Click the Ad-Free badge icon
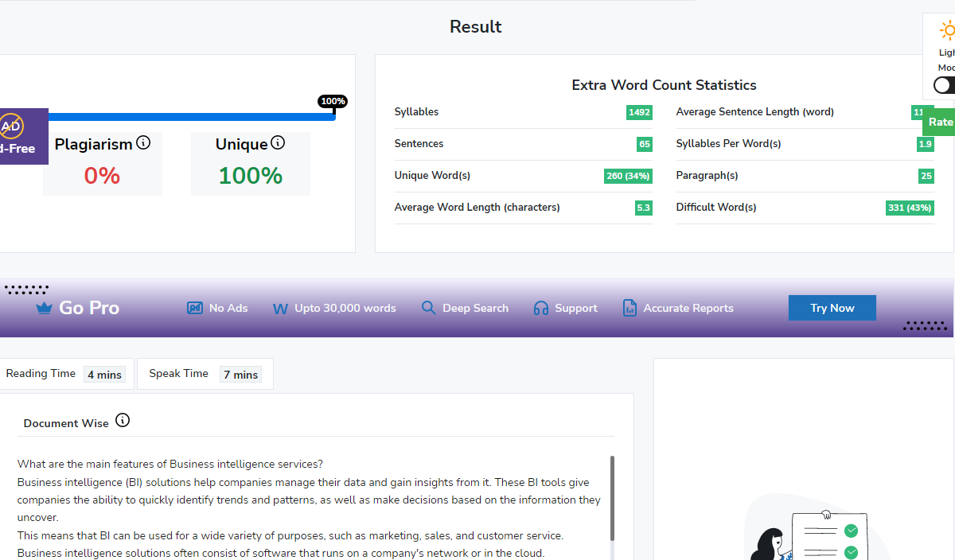This screenshot has height=560, width=955. click(11, 126)
